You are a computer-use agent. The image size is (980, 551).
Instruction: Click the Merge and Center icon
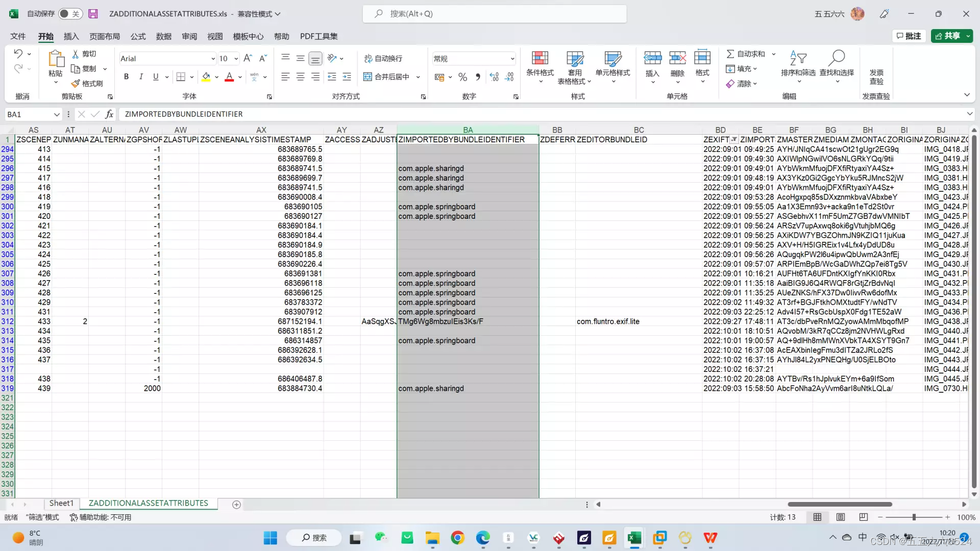(x=367, y=77)
